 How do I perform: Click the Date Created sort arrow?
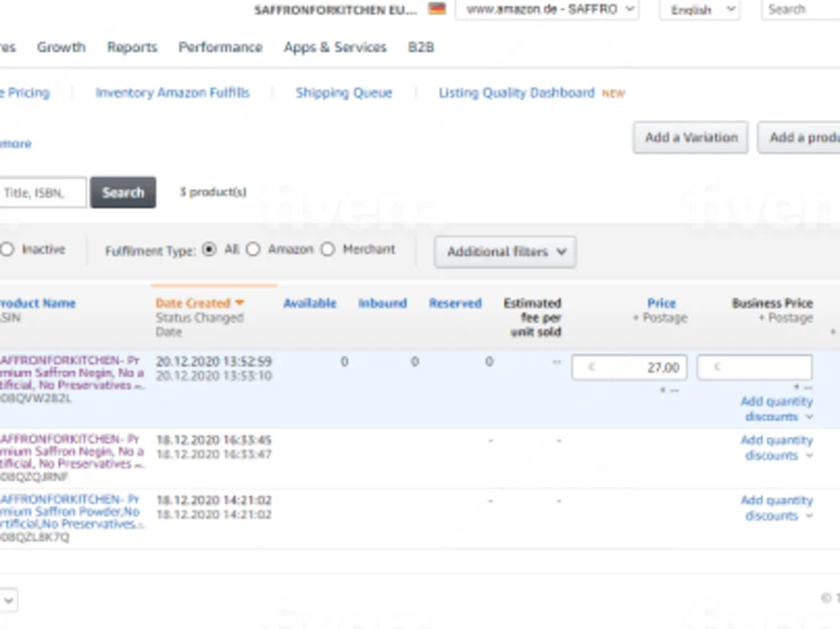click(239, 302)
